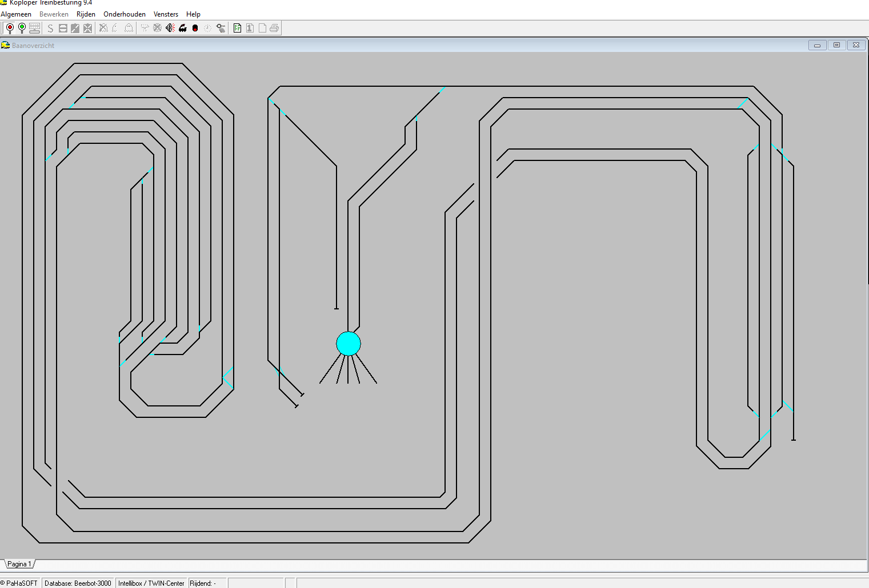The height and width of the screenshot is (588, 869).
Task: Click the grayed crossed circle toolbar icon
Action: 157,28
